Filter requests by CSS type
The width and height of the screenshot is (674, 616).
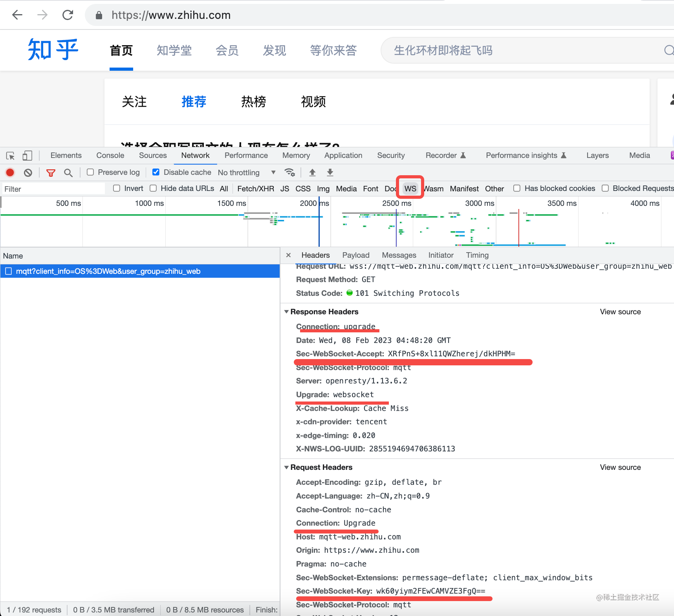point(303,189)
